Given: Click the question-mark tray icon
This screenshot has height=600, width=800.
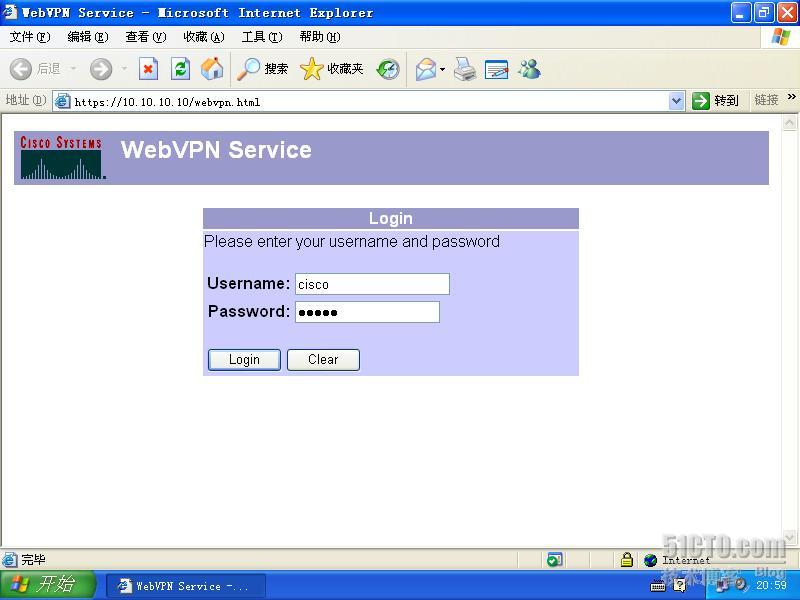Looking at the screenshot, I should 679,585.
